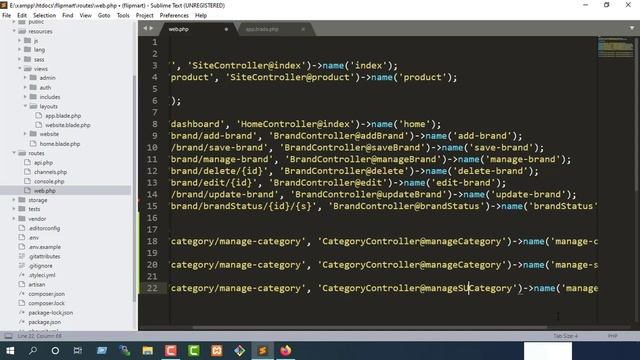
Task: Close the app.blade.php tab
Action: (303, 29)
